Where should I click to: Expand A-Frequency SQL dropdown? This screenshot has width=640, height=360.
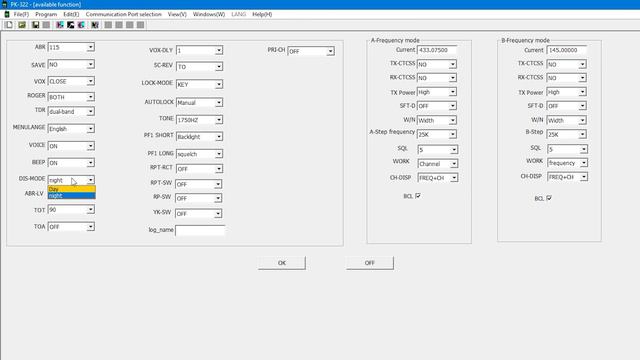click(x=453, y=150)
